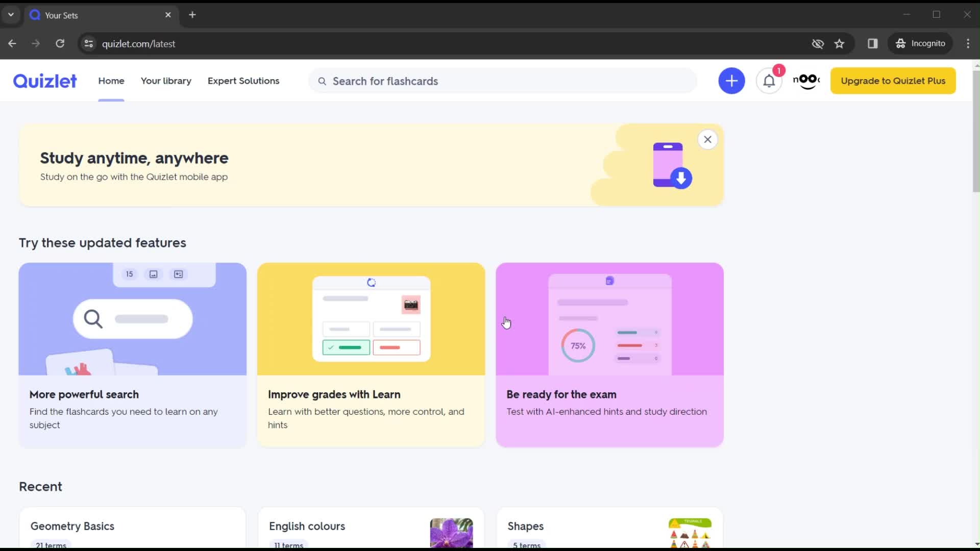Open the Geometry Basics recent set
Viewport: 980px width, 551px height.
(x=72, y=526)
